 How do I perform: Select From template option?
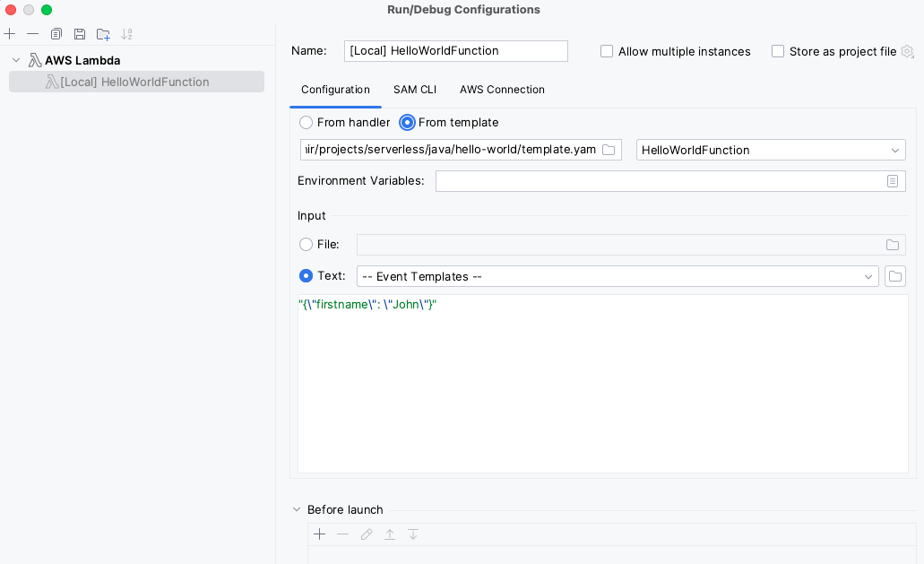tap(407, 123)
